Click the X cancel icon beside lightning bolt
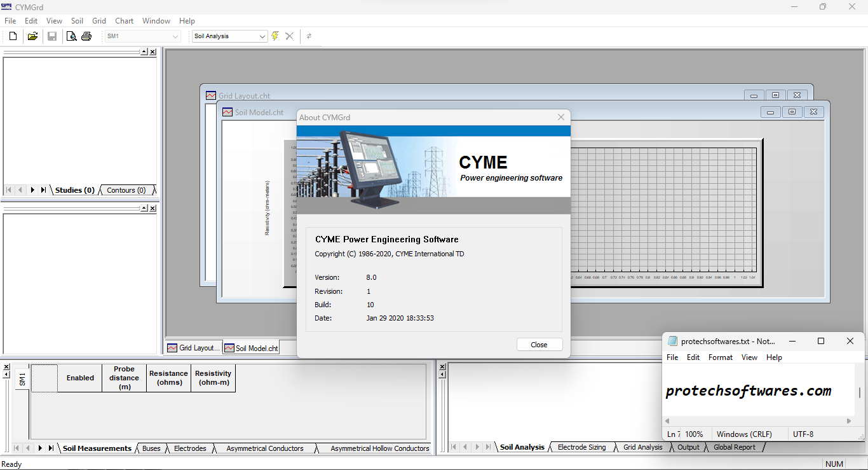The image size is (868, 470). pyautogui.click(x=289, y=36)
